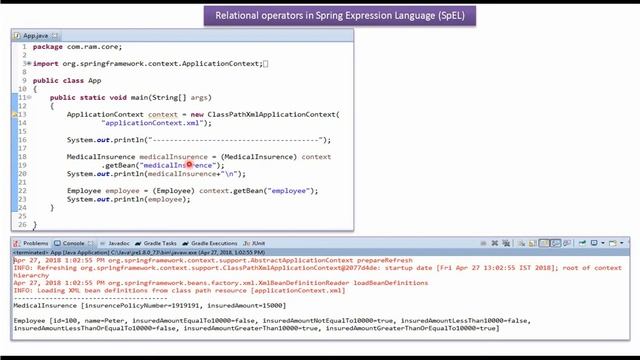This screenshot has height=360, width=640.
Task: Click the "medicalInsurence" getBean string
Action: click(x=178, y=165)
